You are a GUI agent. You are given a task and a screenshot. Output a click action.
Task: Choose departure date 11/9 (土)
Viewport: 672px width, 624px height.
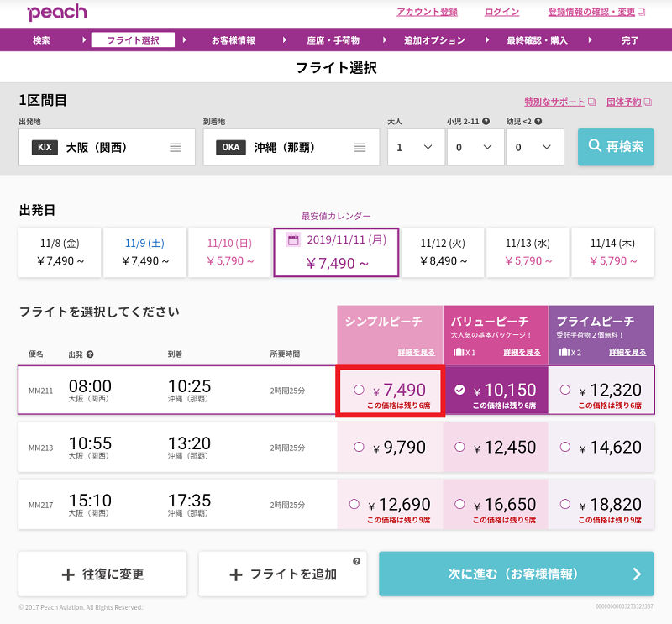tap(144, 253)
